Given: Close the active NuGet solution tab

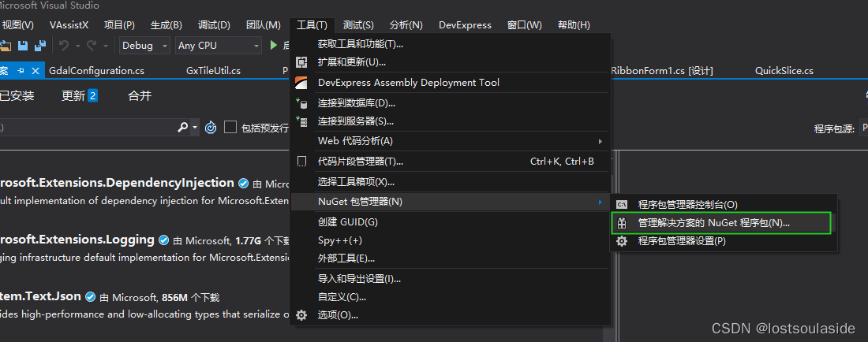Looking at the screenshot, I should [x=36, y=71].
